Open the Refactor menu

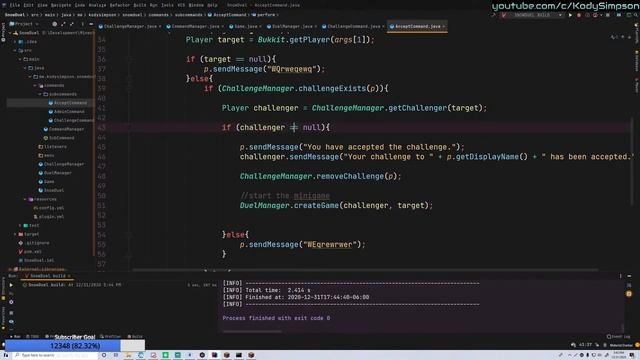(x=120, y=5)
